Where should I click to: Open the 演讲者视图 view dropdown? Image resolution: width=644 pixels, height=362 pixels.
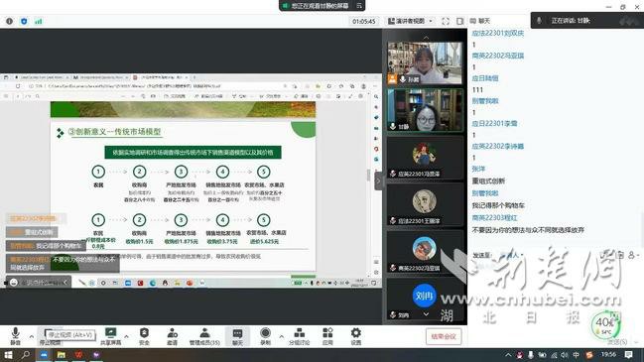click(x=410, y=21)
